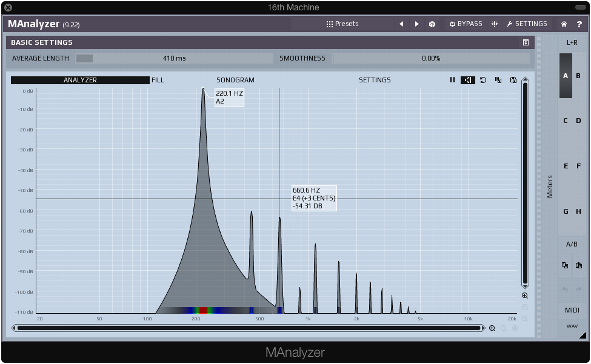Screen dimensions: 591x364
Task: Click the undo arrow icon
Action: click(x=565, y=289)
